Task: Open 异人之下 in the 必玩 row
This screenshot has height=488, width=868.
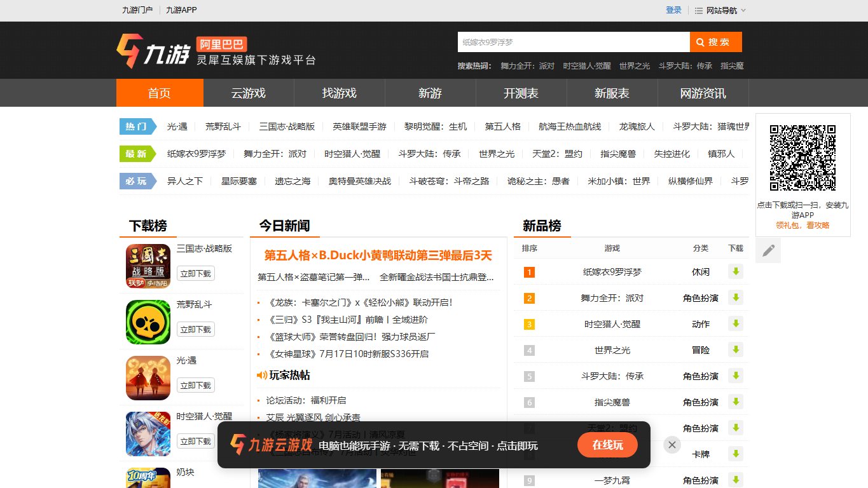Action: click(185, 181)
